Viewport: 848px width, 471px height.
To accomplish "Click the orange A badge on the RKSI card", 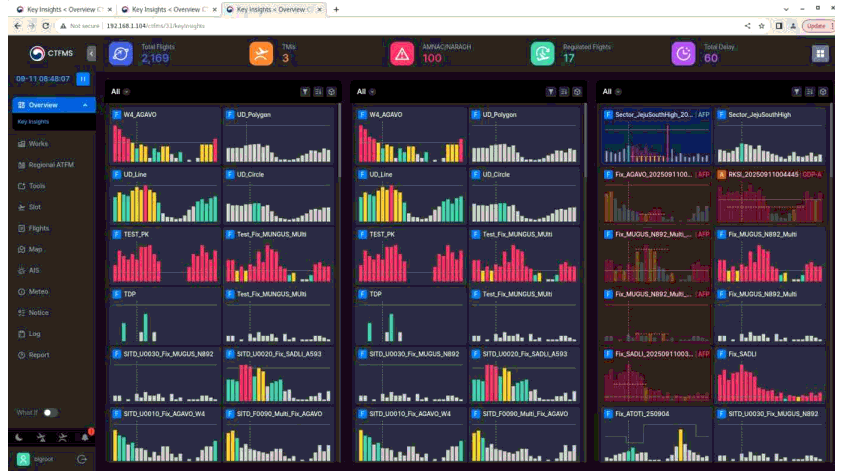I will (x=721, y=175).
